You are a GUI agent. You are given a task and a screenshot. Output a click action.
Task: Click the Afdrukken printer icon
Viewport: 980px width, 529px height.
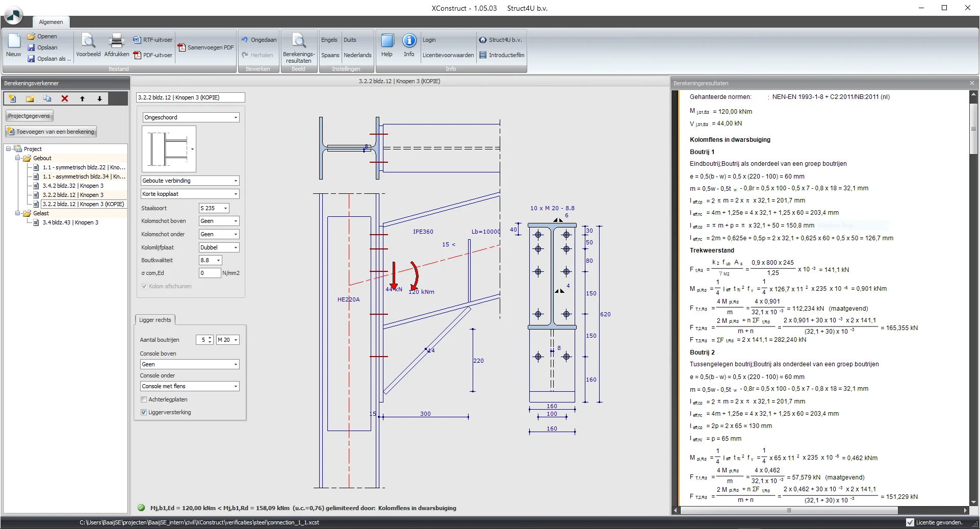[117, 41]
